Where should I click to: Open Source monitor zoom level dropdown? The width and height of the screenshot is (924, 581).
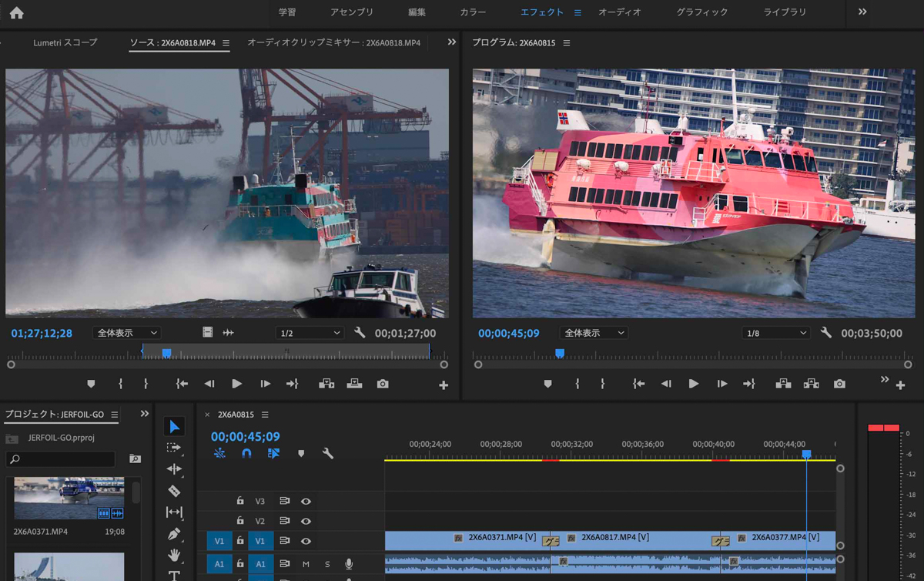click(x=126, y=333)
